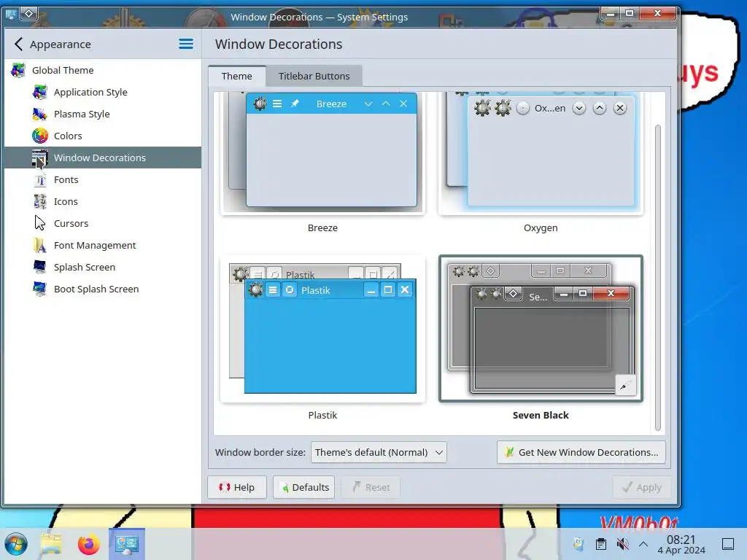This screenshot has width=747, height=560.
Task: Click the on-all-desktops titlebar button
Action: [x=28, y=13]
